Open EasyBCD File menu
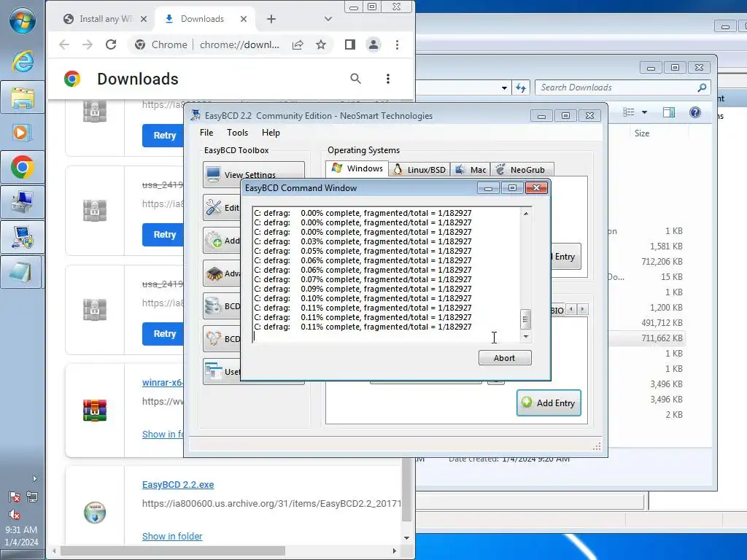The height and width of the screenshot is (560, 747). pyautogui.click(x=206, y=133)
